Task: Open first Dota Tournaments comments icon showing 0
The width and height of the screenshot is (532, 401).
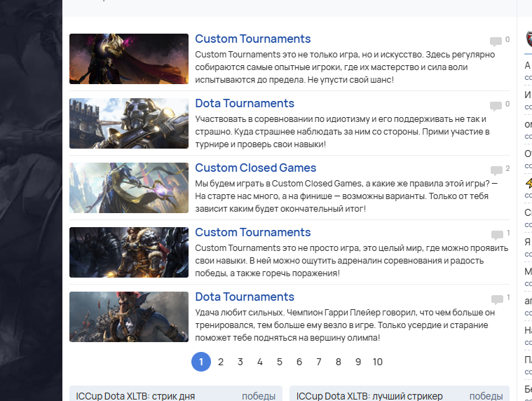Action: tap(496, 106)
